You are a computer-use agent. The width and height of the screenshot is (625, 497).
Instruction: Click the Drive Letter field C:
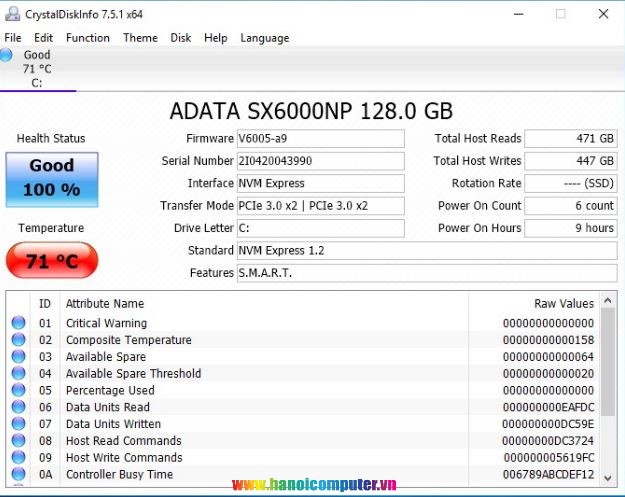pos(320,228)
